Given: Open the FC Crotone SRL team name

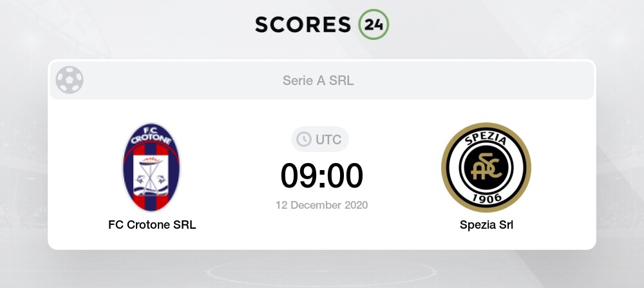Looking at the screenshot, I should tap(152, 226).
